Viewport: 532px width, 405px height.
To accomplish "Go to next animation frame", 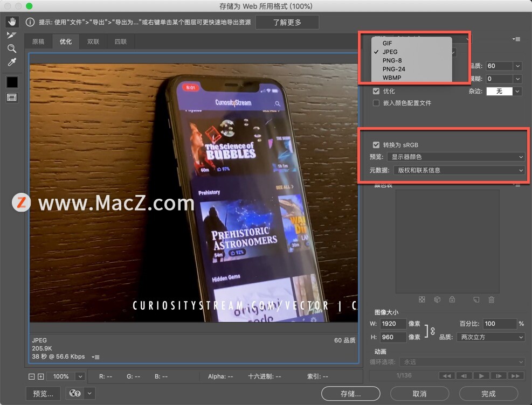I will point(499,376).
